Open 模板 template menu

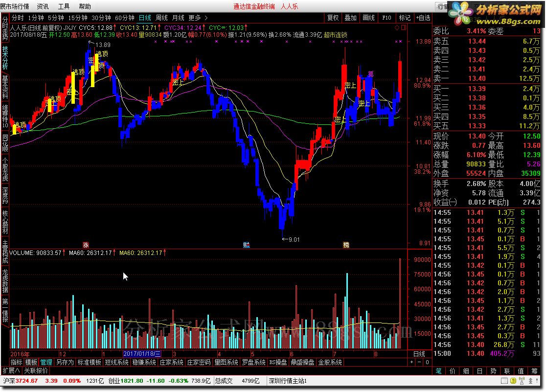tap(31, 362)
